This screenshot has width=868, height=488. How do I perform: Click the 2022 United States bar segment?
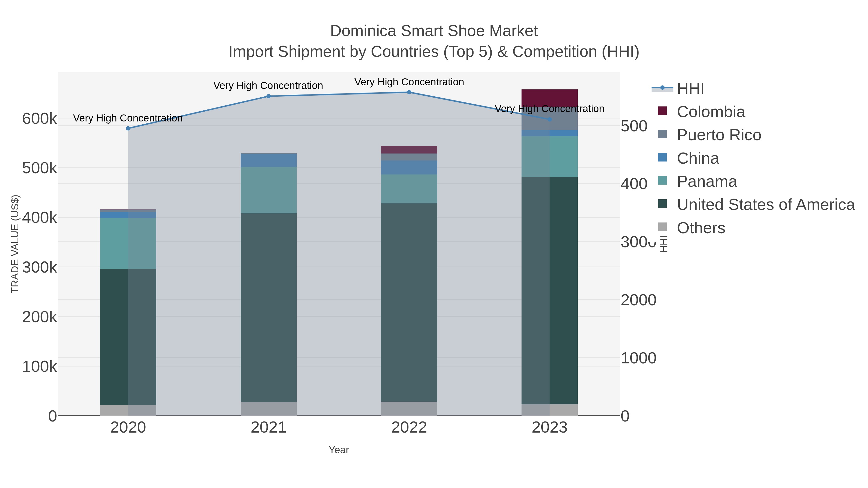pyautogui.click(x=409, y=302)
